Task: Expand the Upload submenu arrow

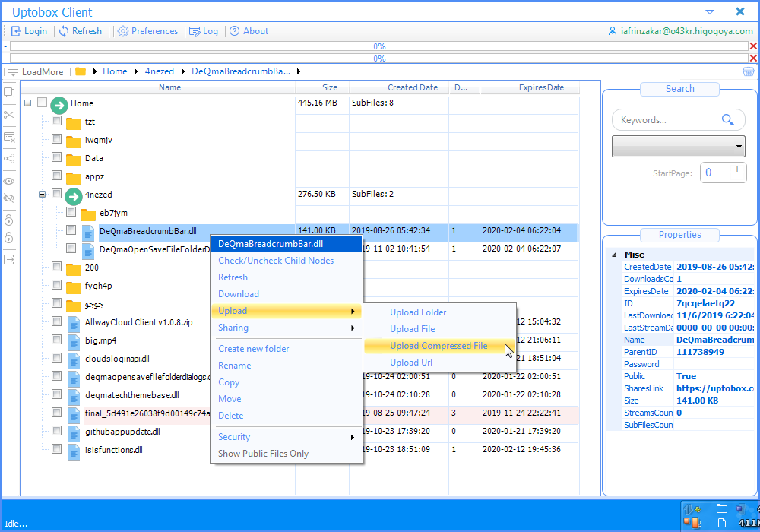Action: pos(353,311)
